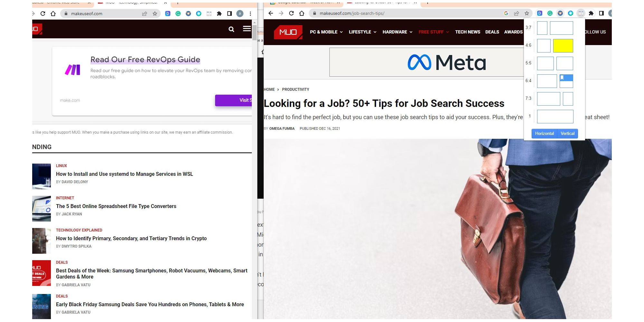Open the systemd WSL services article link

coord(124,174)
